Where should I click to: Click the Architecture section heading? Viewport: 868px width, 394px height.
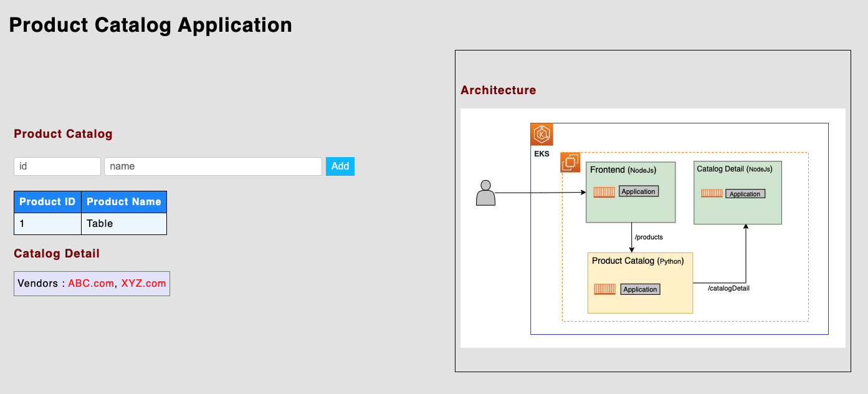coord(498,90)
